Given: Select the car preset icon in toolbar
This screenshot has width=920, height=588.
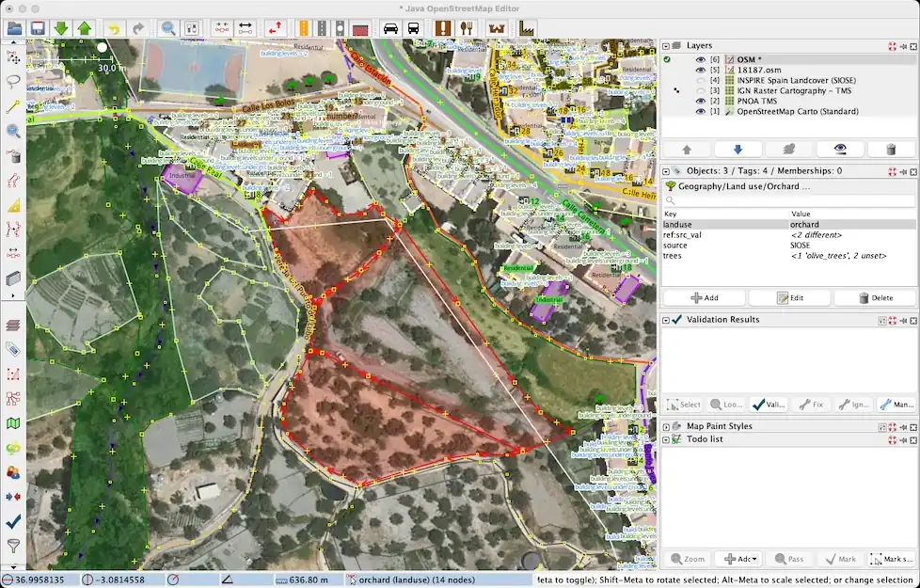Looking at the screenshot, I should pos(389,28).
